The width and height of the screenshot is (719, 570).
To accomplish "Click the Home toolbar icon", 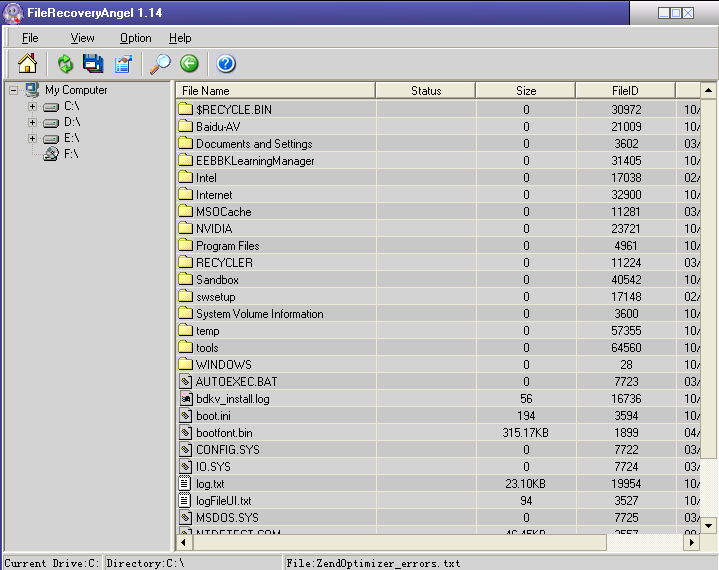I will (x=27, y=64).
